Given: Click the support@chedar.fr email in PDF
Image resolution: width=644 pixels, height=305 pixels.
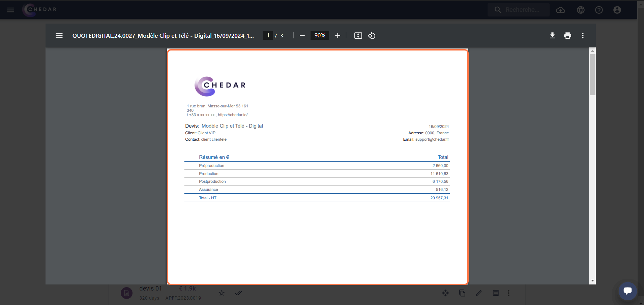Looking at the screenshot, I should tap(432, 139).
